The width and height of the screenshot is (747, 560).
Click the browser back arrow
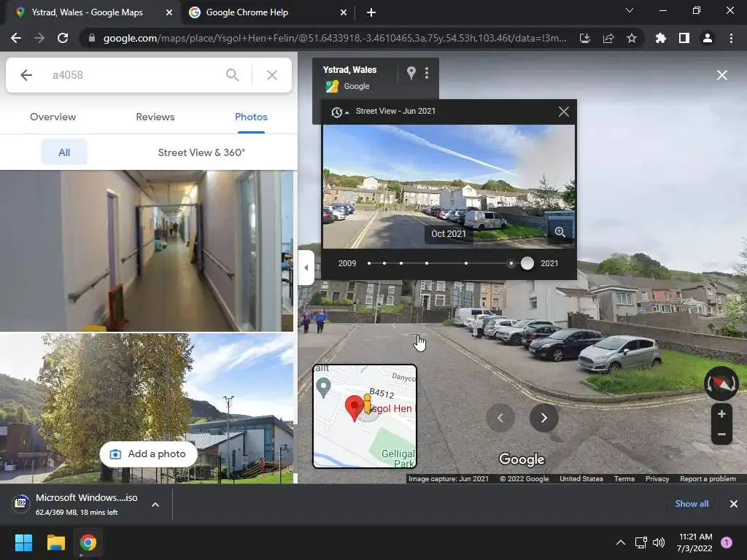[x=16, y=38]
